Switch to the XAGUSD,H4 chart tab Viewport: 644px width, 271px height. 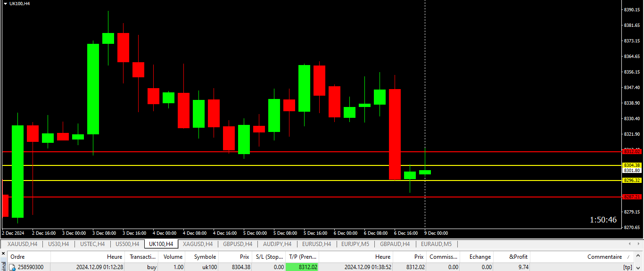pos(198,244)
